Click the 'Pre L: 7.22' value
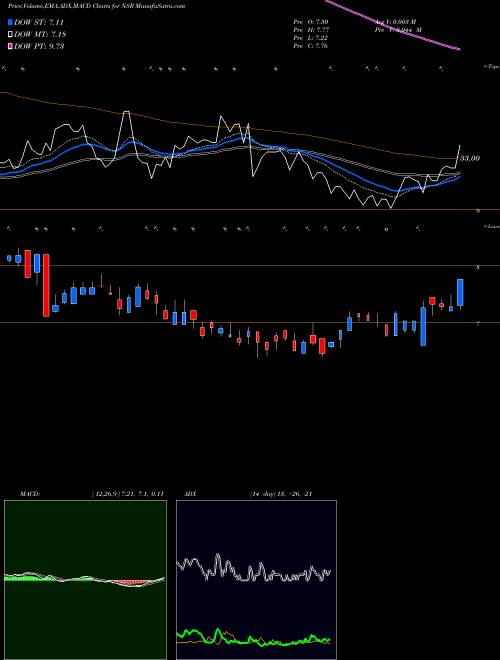Image resolution: width=500 pixels, height=660 pixels. coord(311,38)
